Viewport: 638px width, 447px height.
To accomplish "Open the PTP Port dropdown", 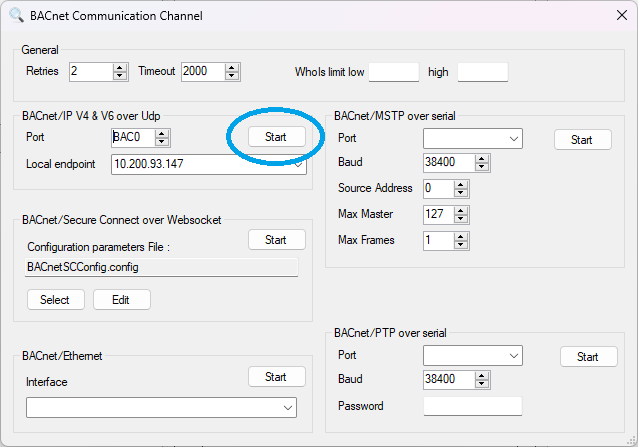I will 513,355.
